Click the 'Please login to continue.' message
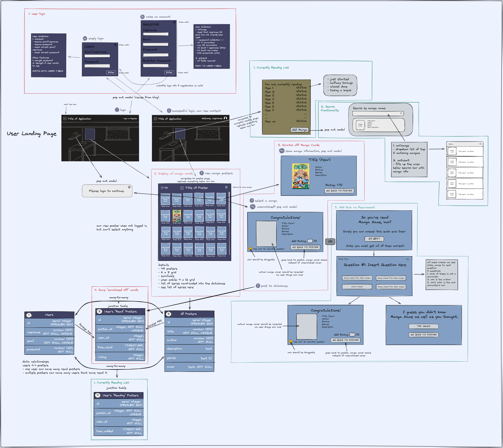Screen dimensions: 503x448 [107, 191]
